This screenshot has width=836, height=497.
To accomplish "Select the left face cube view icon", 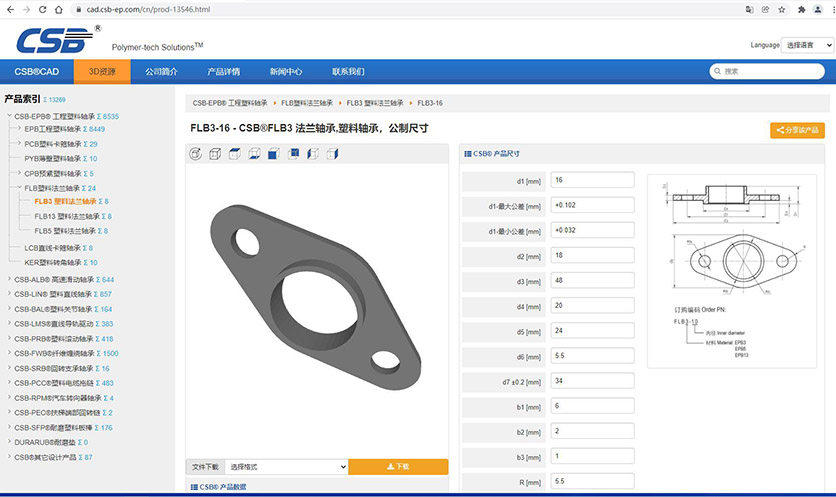I will [x=313, y=154].
